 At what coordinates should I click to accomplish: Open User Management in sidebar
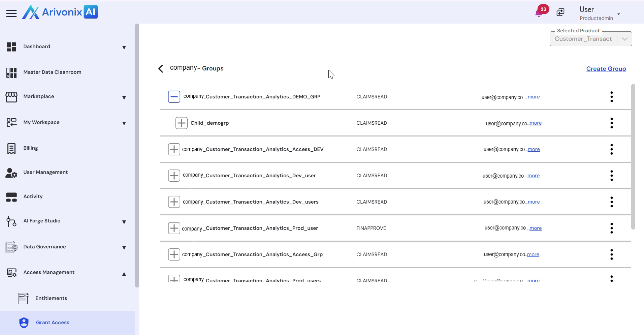pyautogui.click(x=45, y=172)
